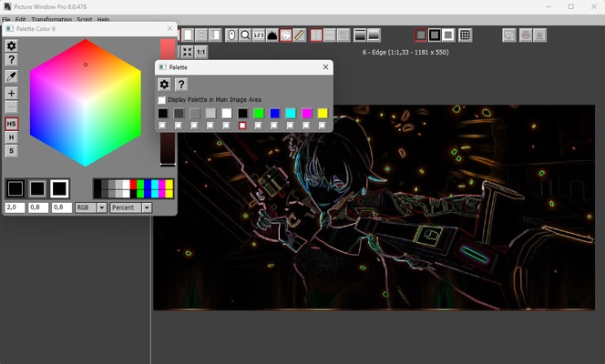Switch to S color picker mode
This screenshot has height=364, width=605.
pyautogui.click(x=11, y=151)
